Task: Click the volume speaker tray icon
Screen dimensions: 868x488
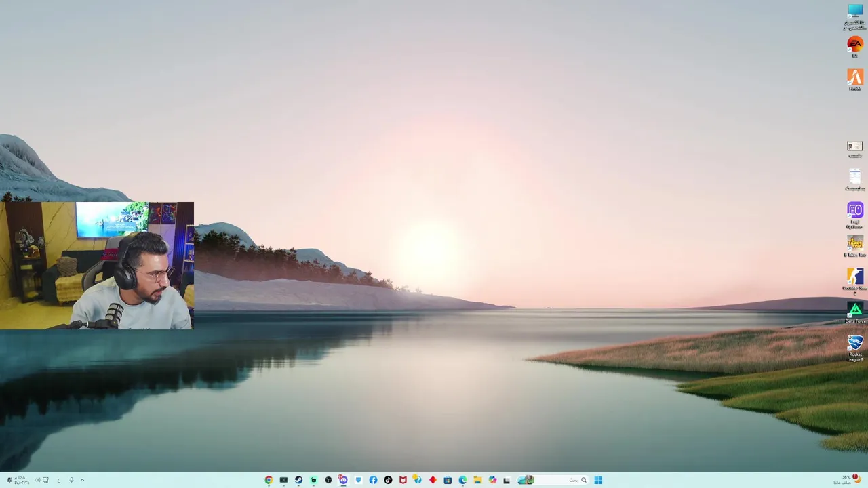Action: (37, 480)
